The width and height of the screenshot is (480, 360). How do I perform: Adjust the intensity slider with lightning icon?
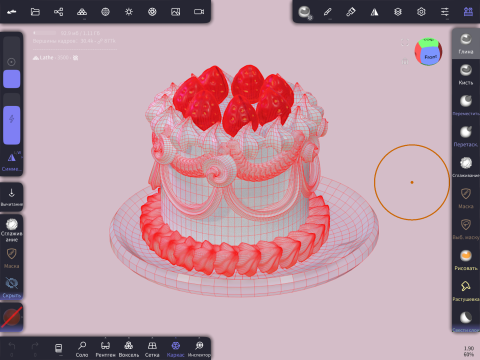(x=12, y=119)
